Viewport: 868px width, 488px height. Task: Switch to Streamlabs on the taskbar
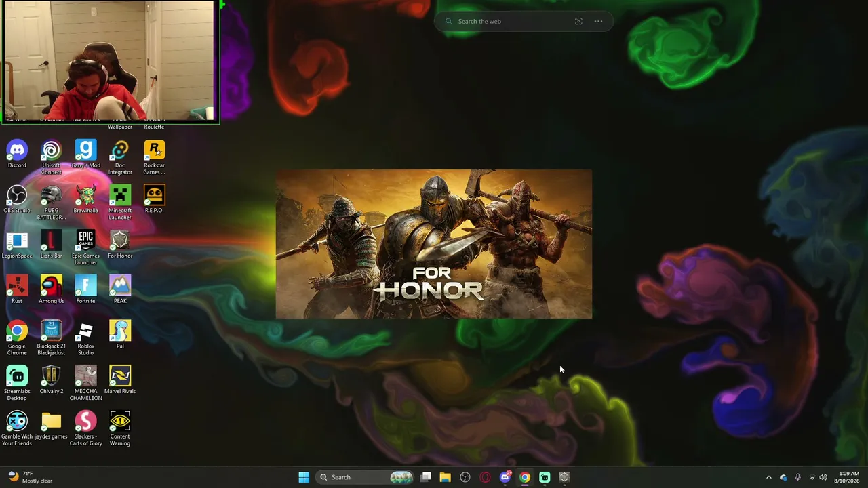545,477
